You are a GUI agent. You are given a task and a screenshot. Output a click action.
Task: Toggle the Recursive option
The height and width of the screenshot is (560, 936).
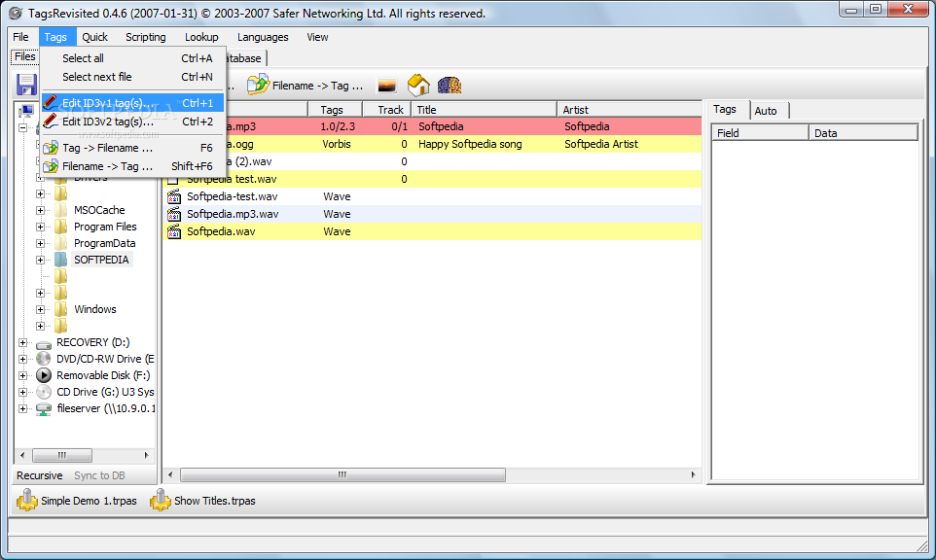39,475
